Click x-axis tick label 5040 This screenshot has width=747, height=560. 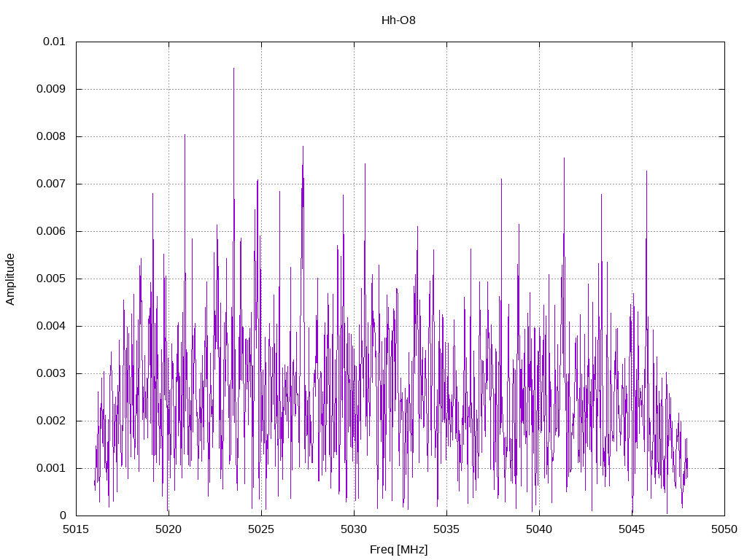[x=539, y=529]
